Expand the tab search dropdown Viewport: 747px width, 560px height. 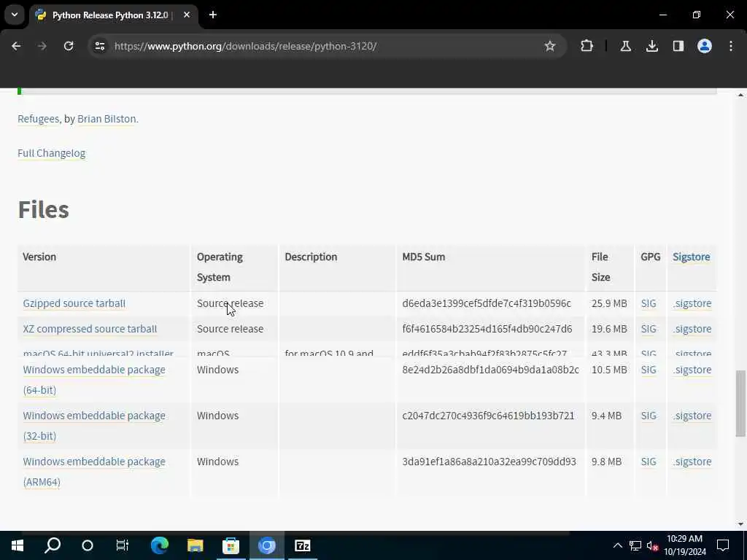pyautogui.click(x=15, y=15)
